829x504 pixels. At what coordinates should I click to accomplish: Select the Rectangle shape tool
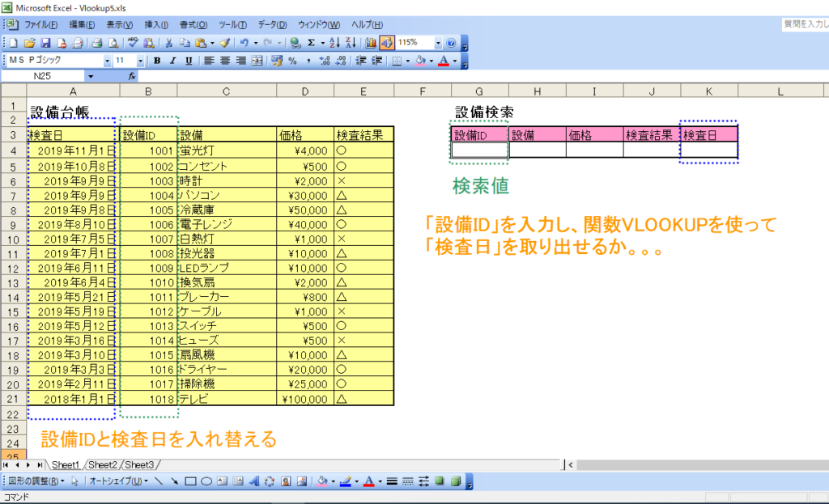[190, 481]
